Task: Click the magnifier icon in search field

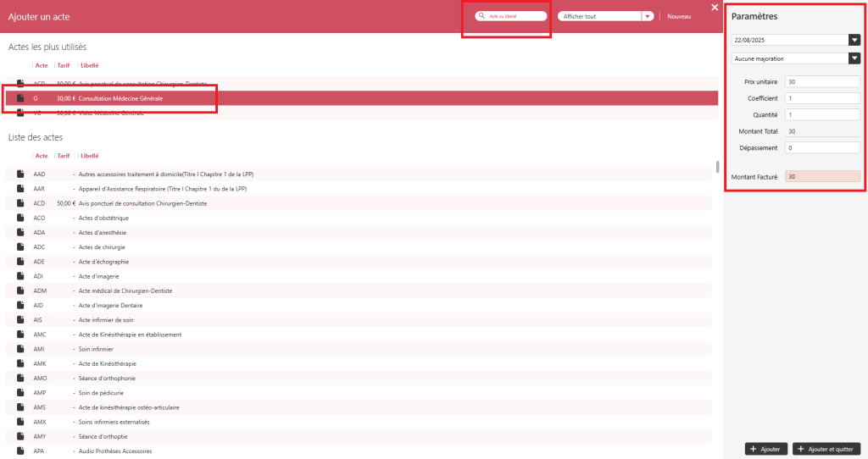Action: [x=481, y=16]
